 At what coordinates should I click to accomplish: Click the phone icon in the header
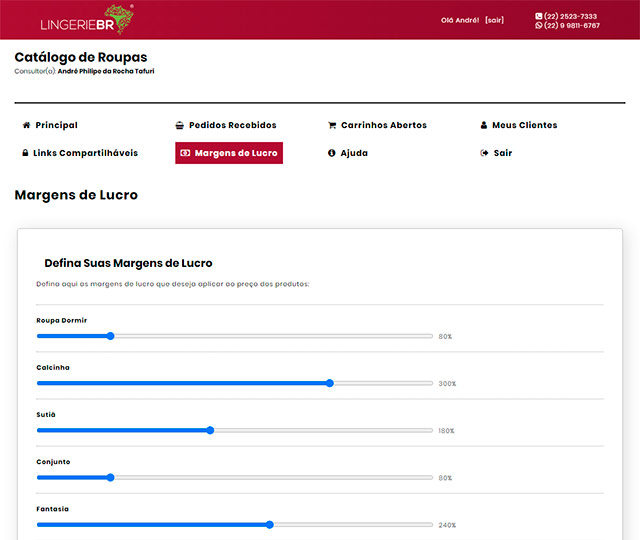point(539,16)
